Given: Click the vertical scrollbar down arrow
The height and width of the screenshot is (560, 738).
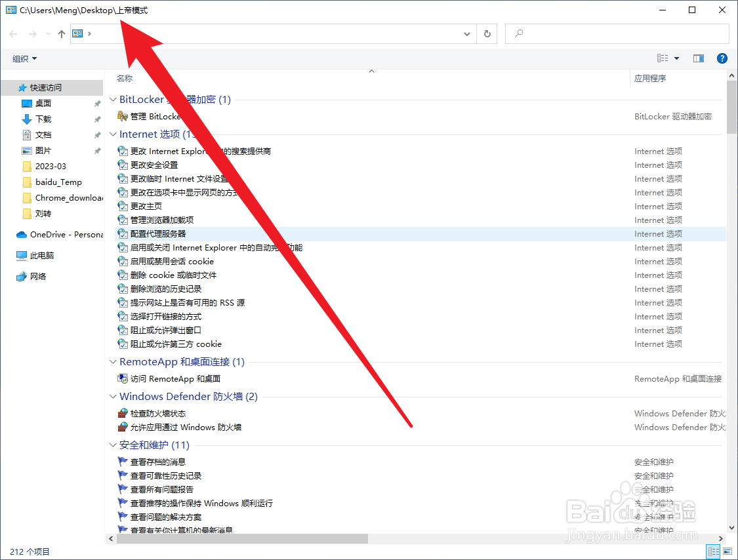Looking at the screenshot, I should 731,528.
